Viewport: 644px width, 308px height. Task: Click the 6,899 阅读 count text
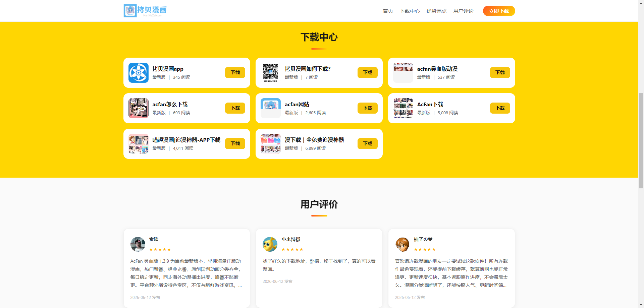(x=315, y=148)
